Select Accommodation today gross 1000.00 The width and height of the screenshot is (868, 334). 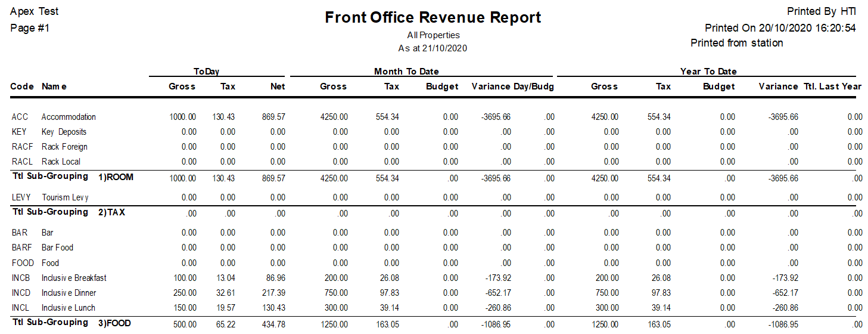pyautogui.click(x=183, y=117)
